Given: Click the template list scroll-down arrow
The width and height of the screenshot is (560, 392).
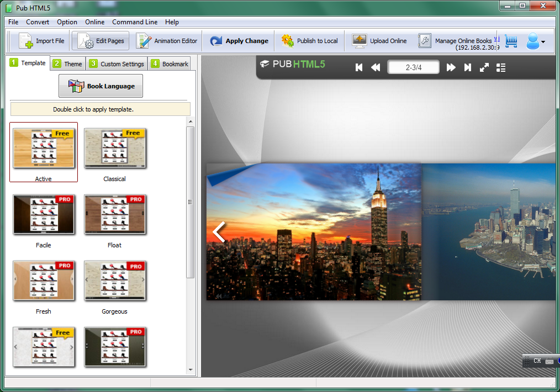Looking at the screenshot, I should point(191,370).
